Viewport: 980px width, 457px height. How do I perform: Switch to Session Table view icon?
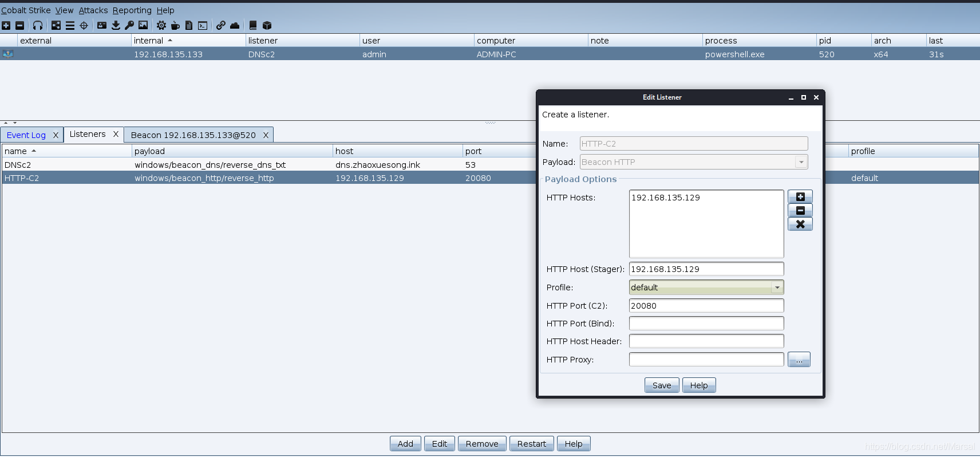(70, 25)
